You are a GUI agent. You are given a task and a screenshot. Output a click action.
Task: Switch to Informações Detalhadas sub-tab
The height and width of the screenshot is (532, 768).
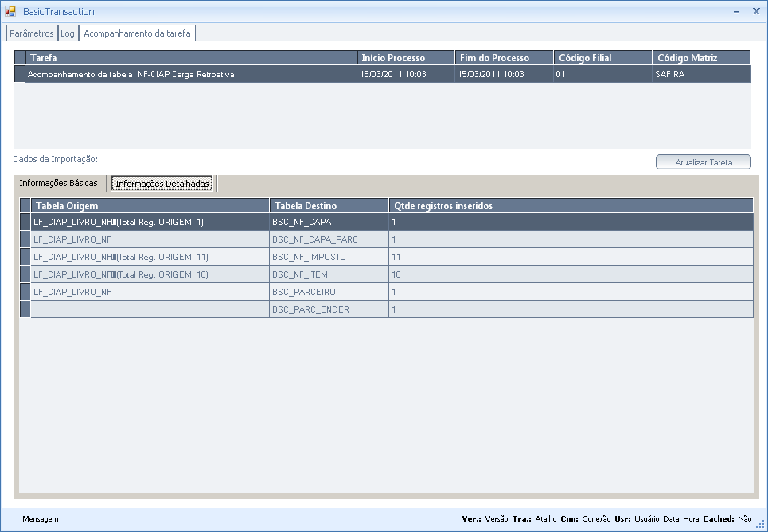coord(162,184)
